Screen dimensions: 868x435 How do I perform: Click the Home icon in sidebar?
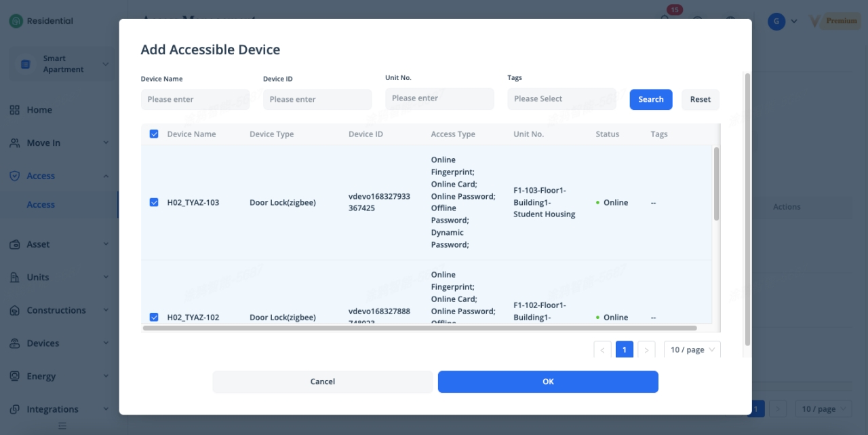[x=14, y=110]
